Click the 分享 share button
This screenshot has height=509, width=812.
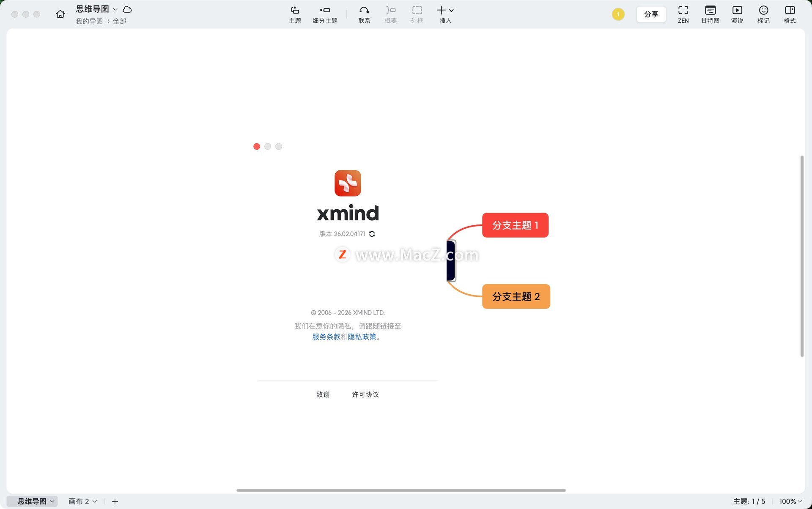click(x=651, y=14)
